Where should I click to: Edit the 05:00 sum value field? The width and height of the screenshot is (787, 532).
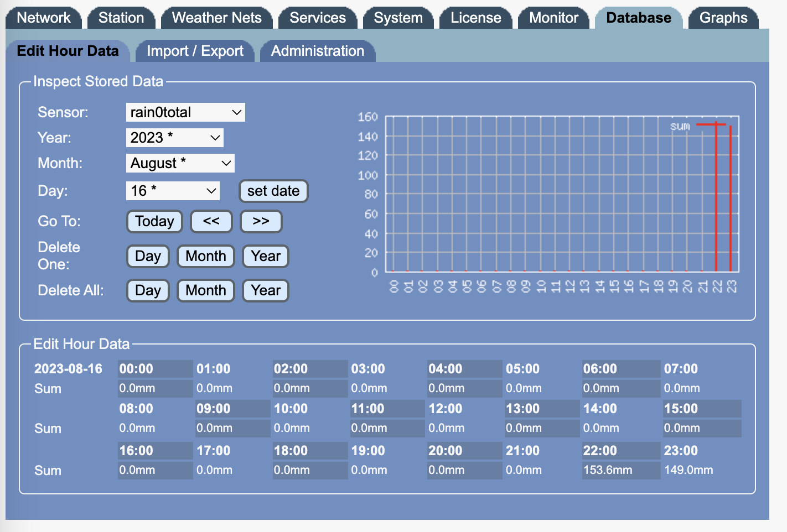tap(542, 388)
